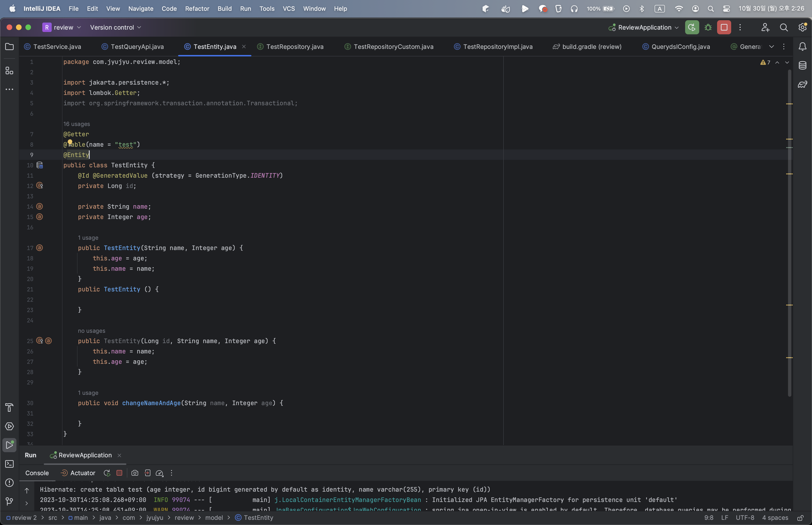Open Code With Me user icon

[x=765, y=27]
